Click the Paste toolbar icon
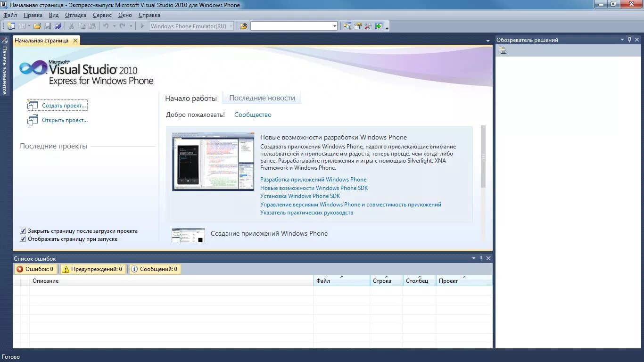 (92, 26)
